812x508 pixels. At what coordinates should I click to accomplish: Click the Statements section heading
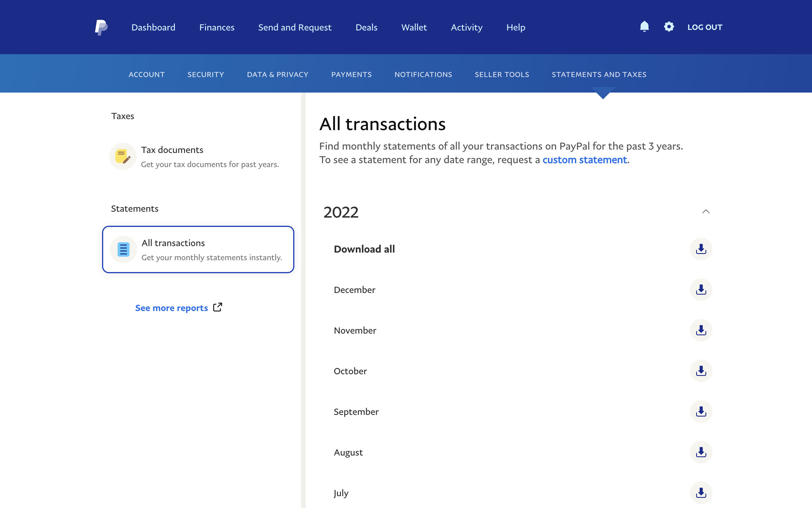pos(134,208)
